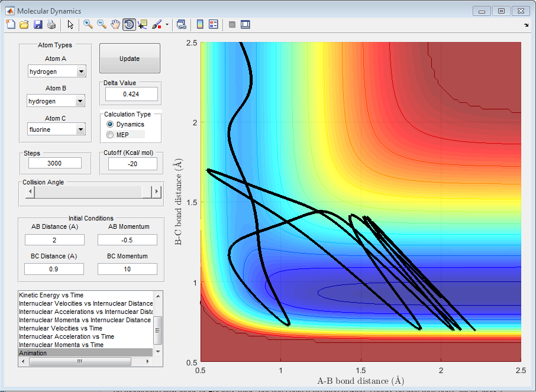
Task: Save the figure with the floppy icon
Action: click(38, 25)
